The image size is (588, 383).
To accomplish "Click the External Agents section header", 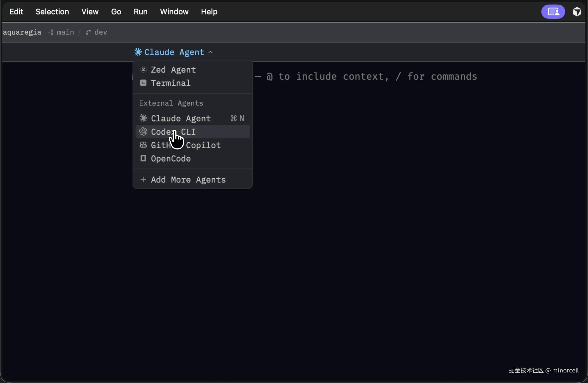I will (x=171, y=103).
